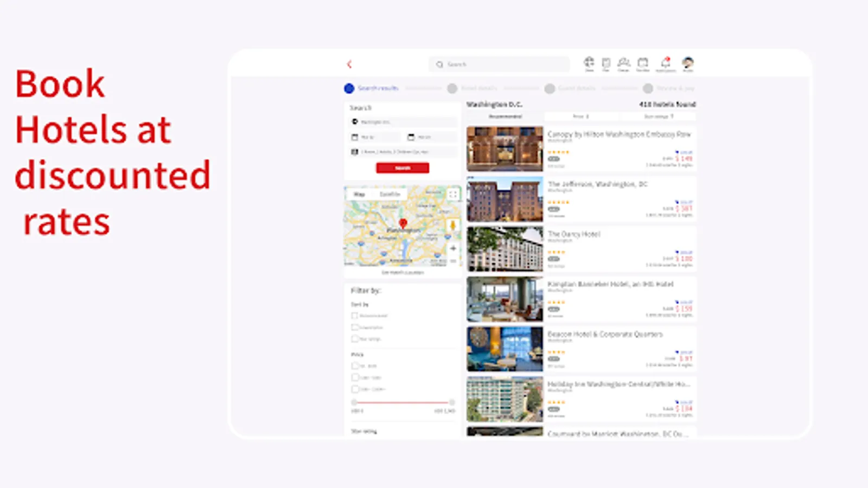Click the Guest details step indicator
868x488 pixels.
click(x=570, y=88)
